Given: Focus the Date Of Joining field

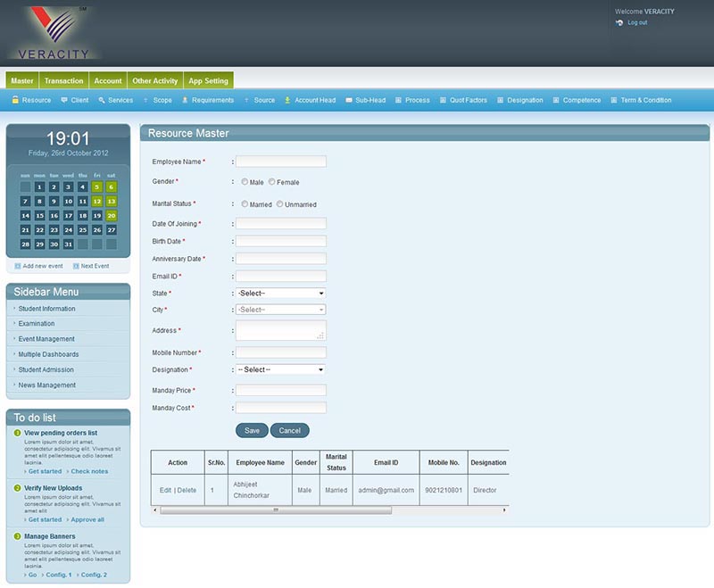Looking at the screenshot, I should pyautogui.click(x=281, y=223).
